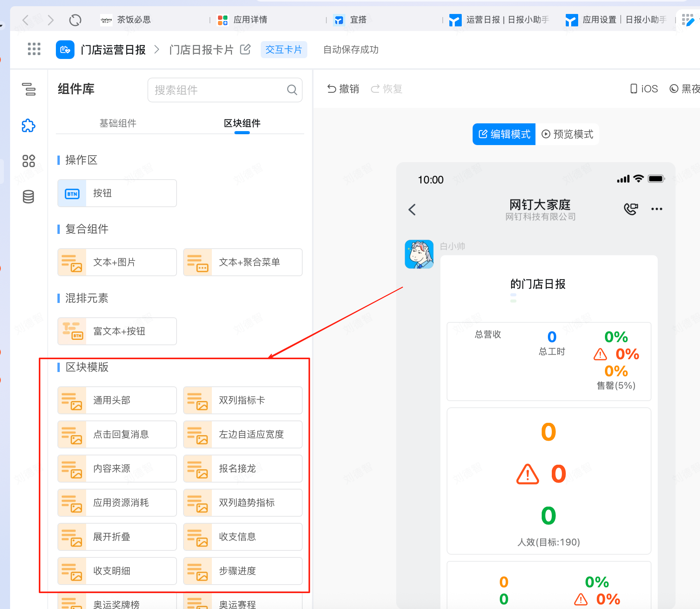Open the three-dot more menu in preview
The width and height of the screenshot is (700, 609).
click(x=657, y=209)
